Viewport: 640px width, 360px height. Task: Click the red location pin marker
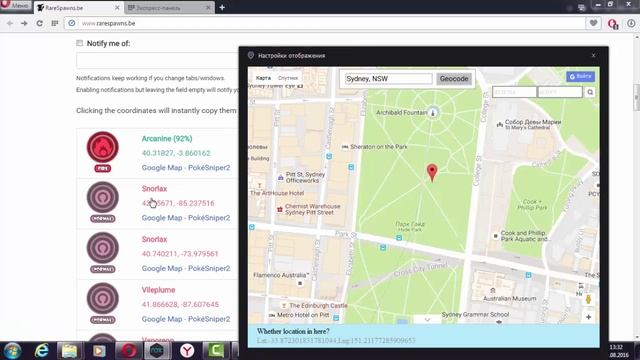pos(432,172)
